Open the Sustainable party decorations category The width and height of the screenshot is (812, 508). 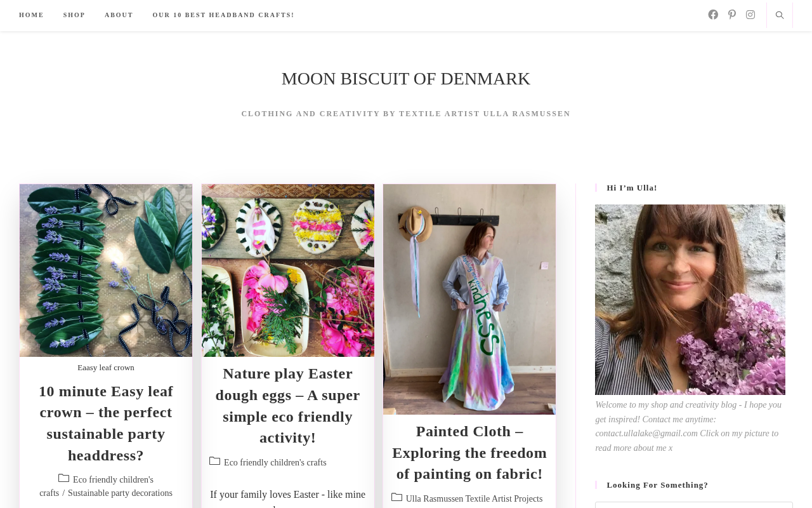coord(120,493)
